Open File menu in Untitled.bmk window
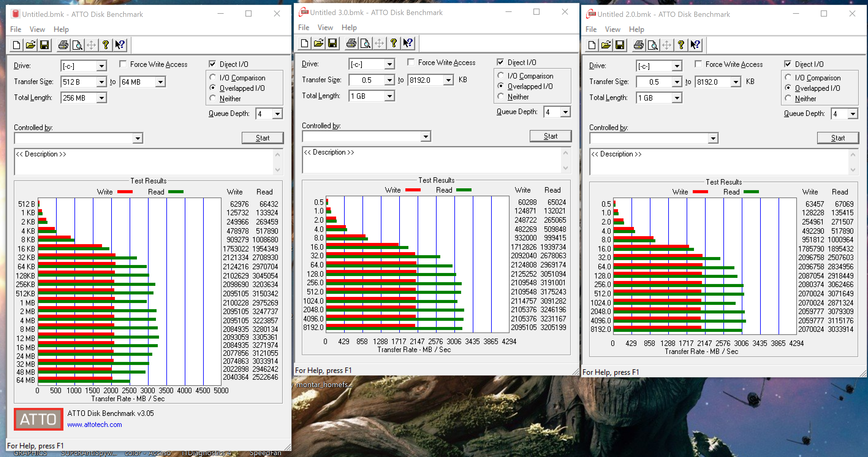The height and width of the screenshot is (457, 868). point(16,29)
